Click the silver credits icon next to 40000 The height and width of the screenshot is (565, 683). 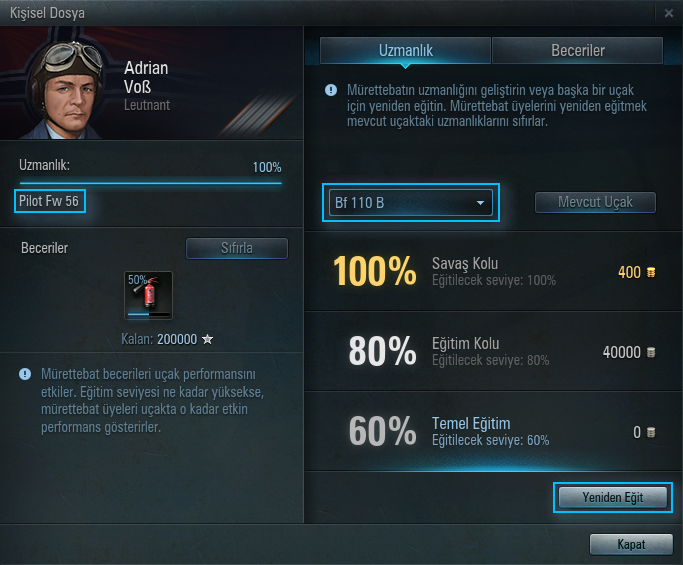tap(651, 352)
